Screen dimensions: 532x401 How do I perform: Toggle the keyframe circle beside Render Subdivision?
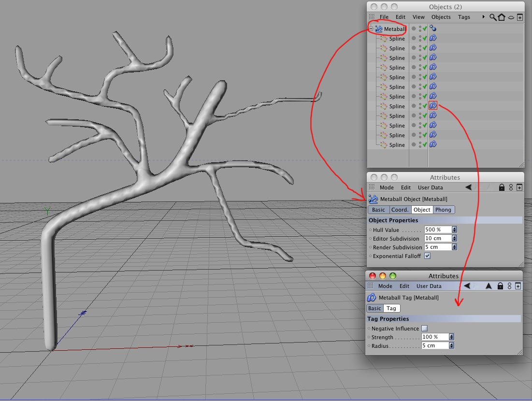click(371, 247)
